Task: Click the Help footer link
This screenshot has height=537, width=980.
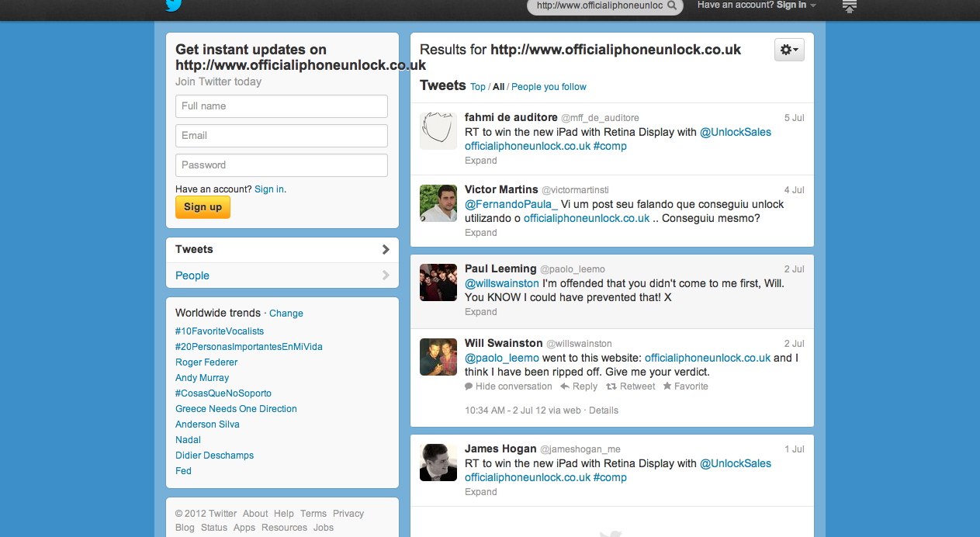Action: (284, 514)
